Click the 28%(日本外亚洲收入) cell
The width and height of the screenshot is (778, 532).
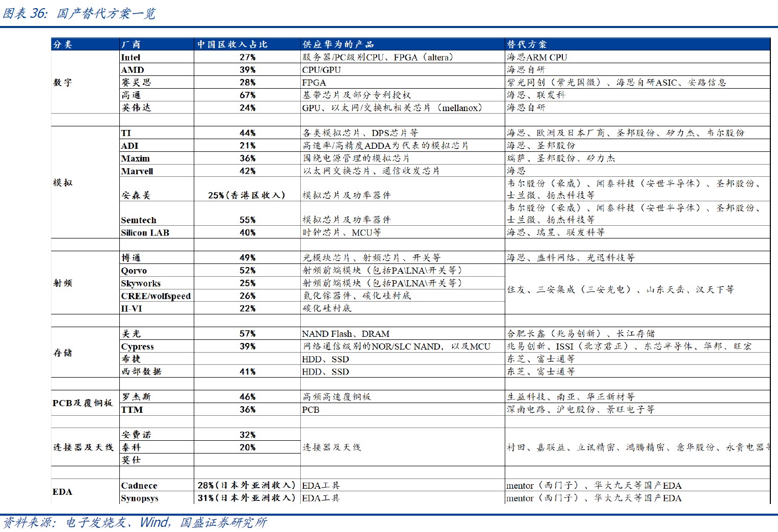click(247, 485)
